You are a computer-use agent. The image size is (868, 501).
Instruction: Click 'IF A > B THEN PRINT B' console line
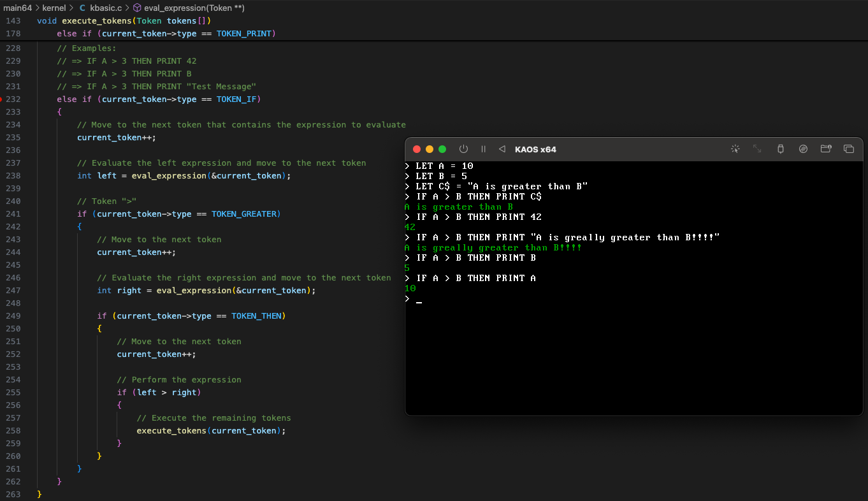(475, 258)
